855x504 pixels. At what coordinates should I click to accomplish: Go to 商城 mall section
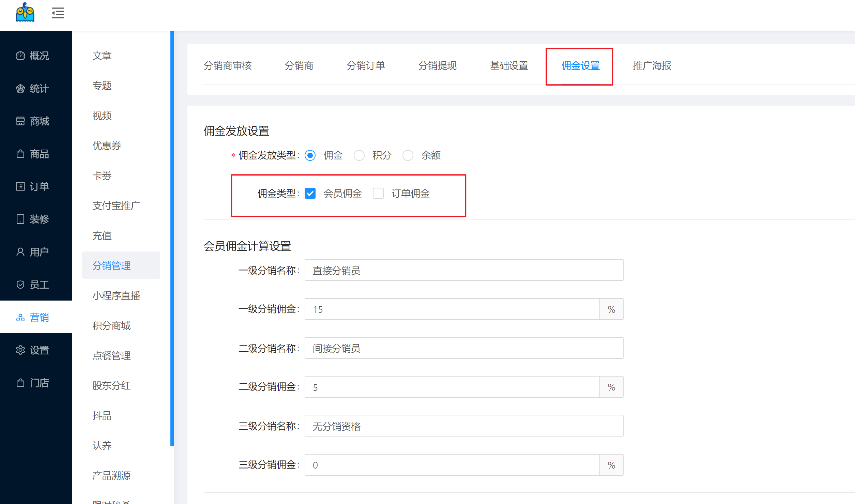click(x=33, y=121)
